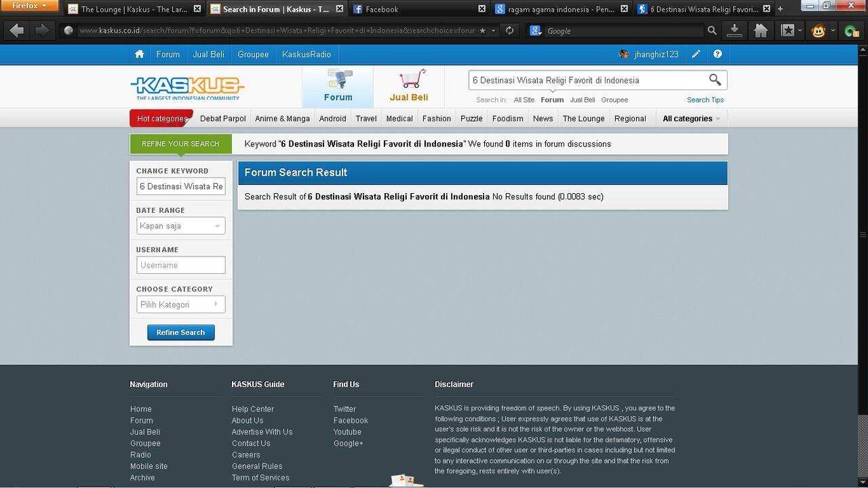Open the Bookmarks star menu icon

[x=788, y=30]
